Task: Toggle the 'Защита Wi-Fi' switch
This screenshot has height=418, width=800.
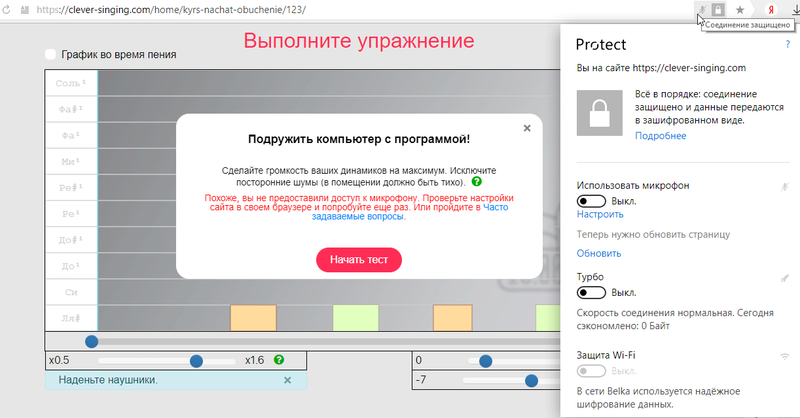Action: (591, 371)
